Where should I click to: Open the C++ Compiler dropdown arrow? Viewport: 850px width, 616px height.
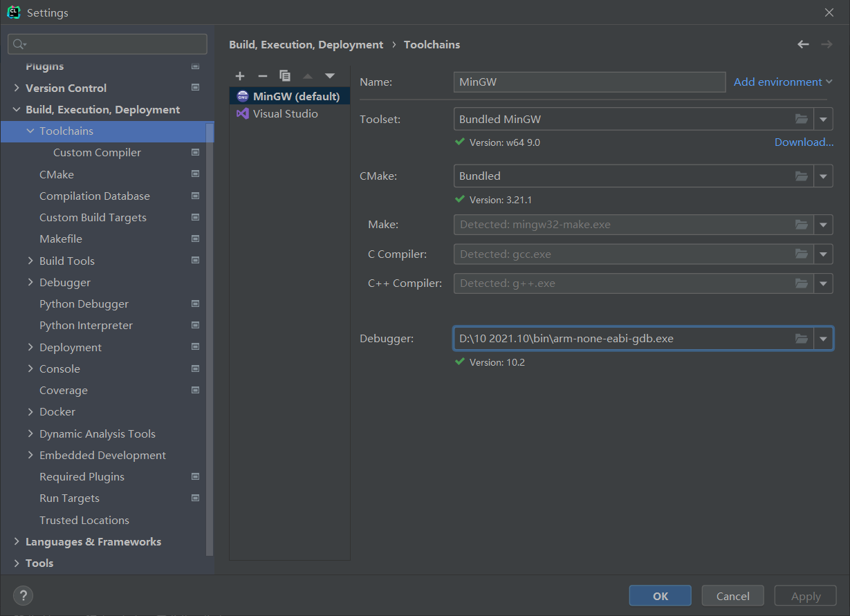(x=823, y=283)
